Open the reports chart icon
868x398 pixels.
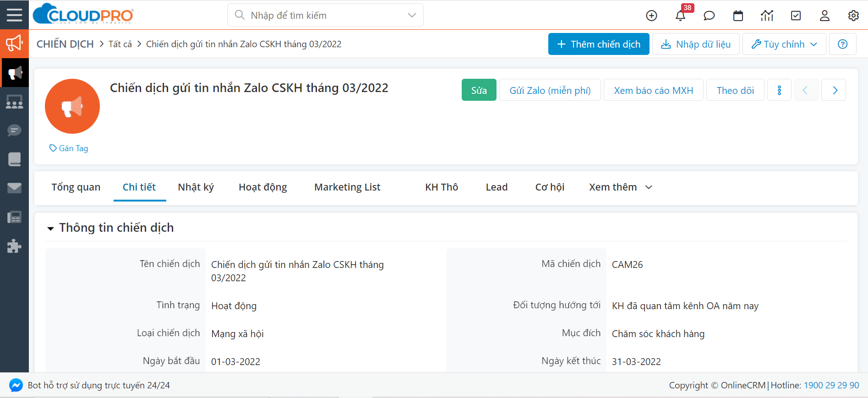(767, 16)
